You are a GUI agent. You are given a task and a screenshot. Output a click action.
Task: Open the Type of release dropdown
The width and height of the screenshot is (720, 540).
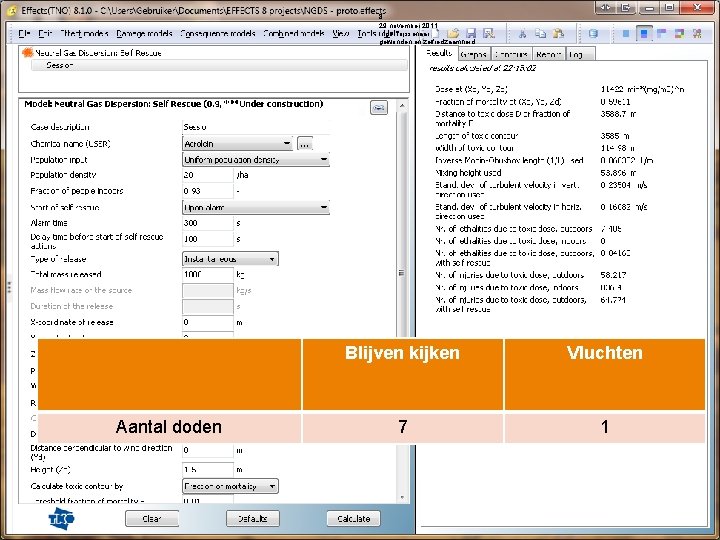230,259
